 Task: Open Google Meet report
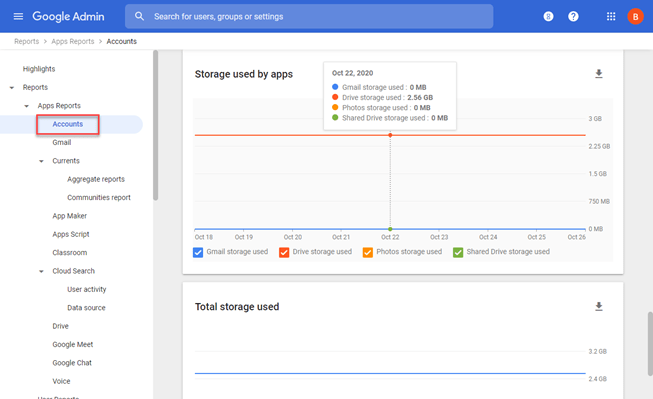click(x=72, y=344)
